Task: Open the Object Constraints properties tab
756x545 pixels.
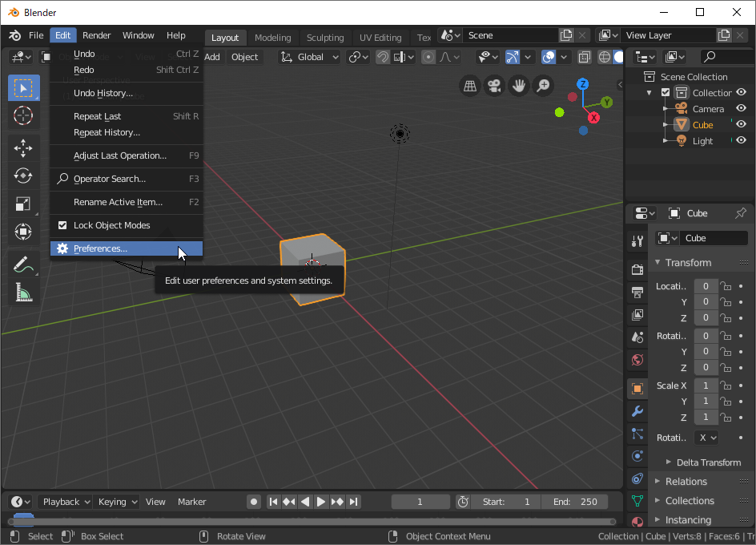Action: coord(637,478)
